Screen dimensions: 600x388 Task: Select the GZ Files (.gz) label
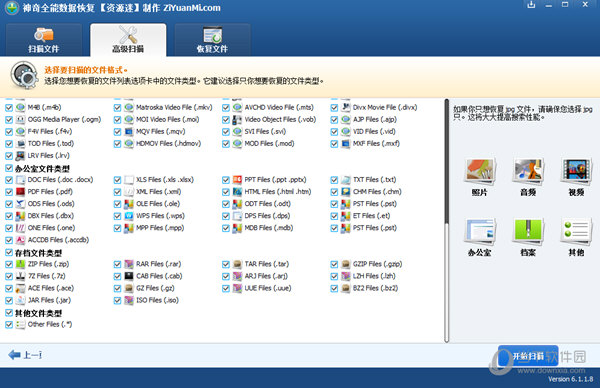pos(155,288)
